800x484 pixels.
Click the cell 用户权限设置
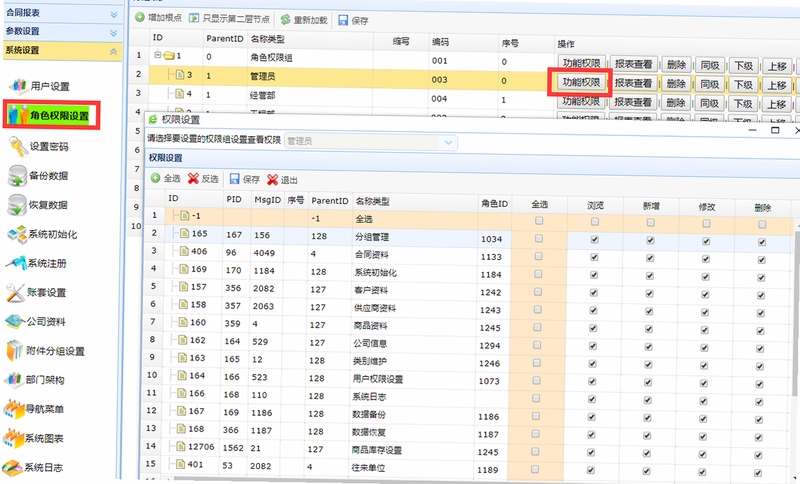[378, 379]
